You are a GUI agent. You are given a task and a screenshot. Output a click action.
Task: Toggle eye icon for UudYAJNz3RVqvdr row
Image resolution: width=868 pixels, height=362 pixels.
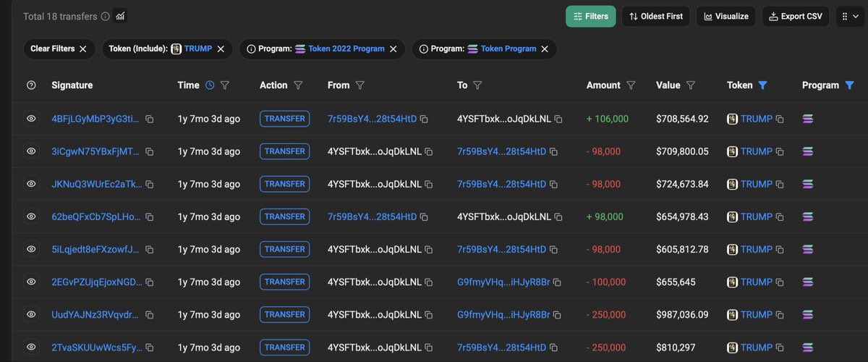[31, 313]
